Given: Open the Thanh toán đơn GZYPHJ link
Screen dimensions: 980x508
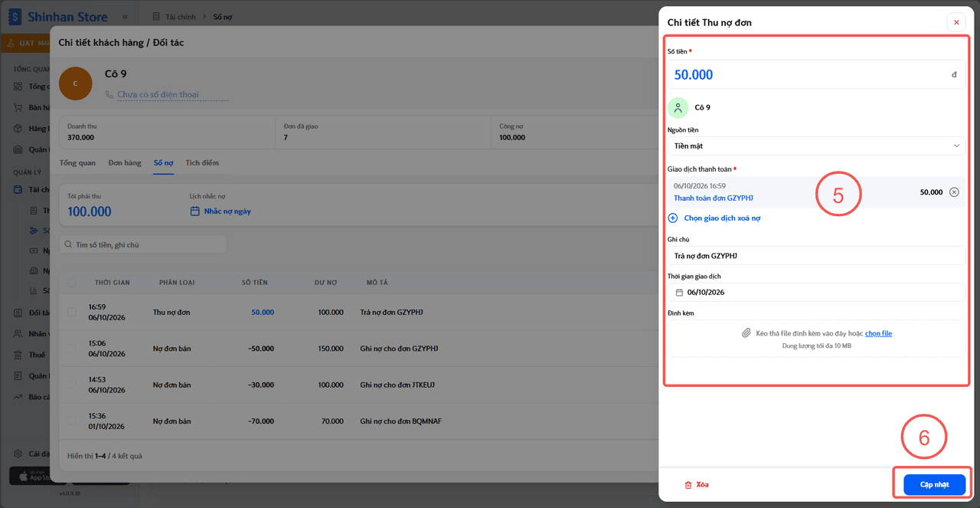Looking at the screenshot, I should (714, 198).
